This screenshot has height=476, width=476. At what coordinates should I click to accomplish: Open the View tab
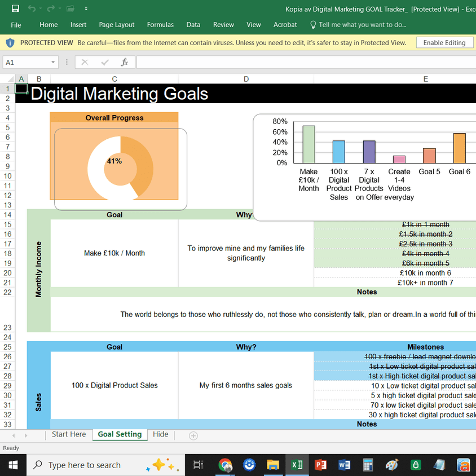point(253,25)
